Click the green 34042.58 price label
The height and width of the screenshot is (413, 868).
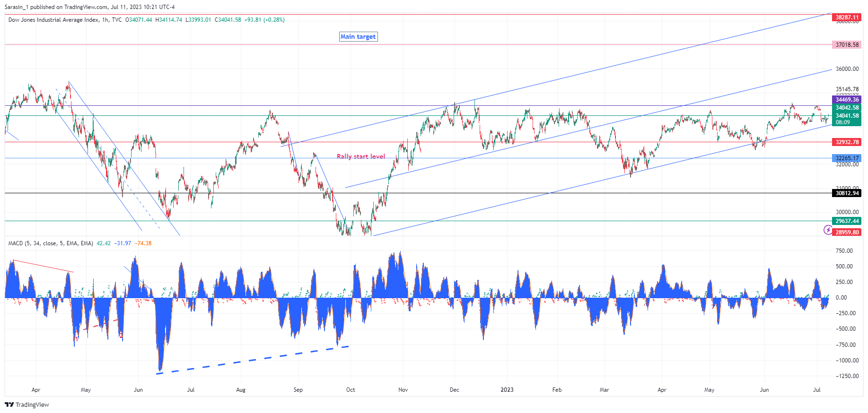[847, 108]
